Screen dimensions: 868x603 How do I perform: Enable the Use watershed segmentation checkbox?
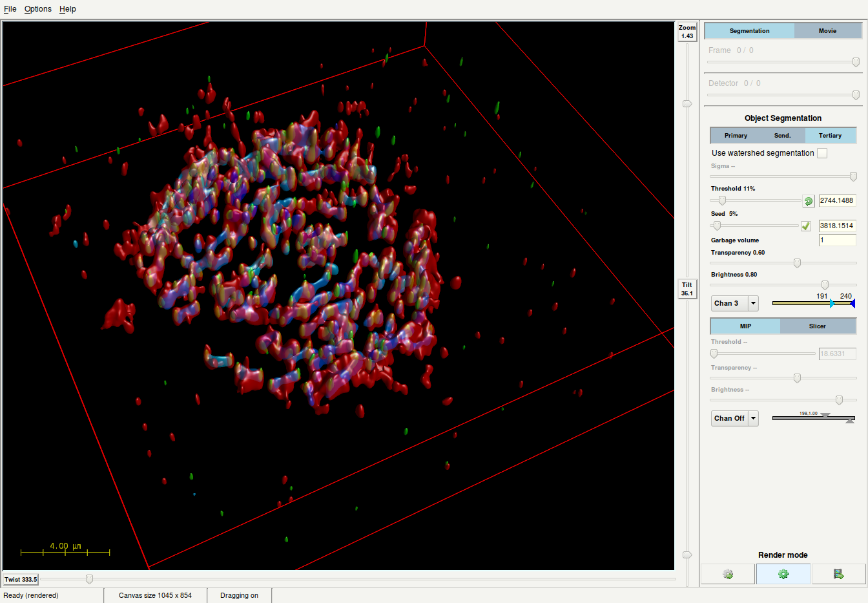pyautogui.click(x=821, y=153)
